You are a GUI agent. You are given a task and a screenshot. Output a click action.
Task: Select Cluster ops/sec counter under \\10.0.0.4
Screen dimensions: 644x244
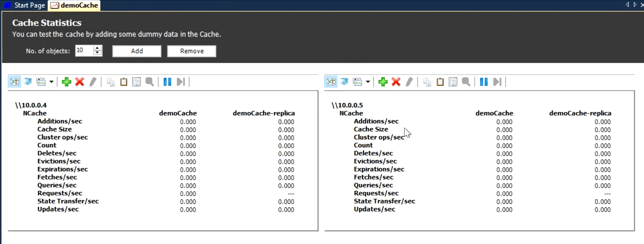63,137
